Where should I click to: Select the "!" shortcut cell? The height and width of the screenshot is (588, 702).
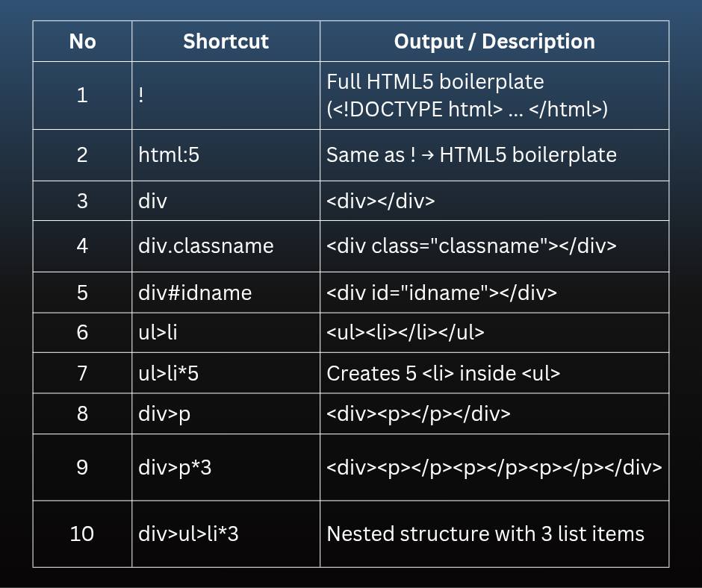point(226,96)
